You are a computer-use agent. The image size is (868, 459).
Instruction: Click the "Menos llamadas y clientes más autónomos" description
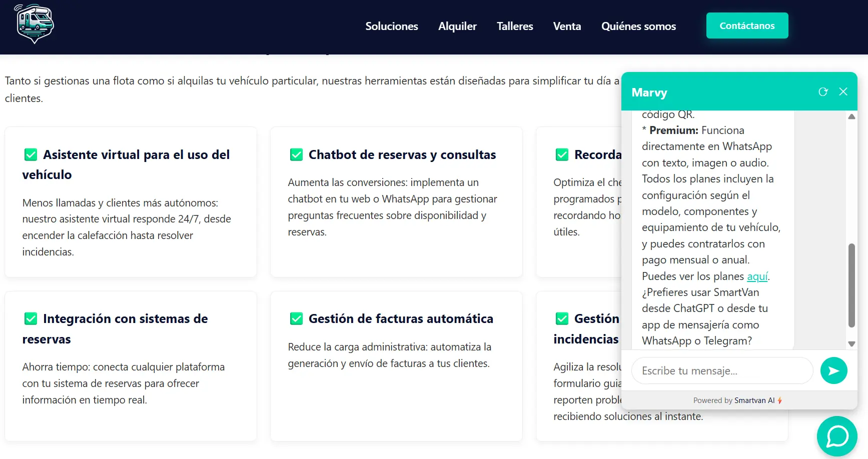point(127,227)
